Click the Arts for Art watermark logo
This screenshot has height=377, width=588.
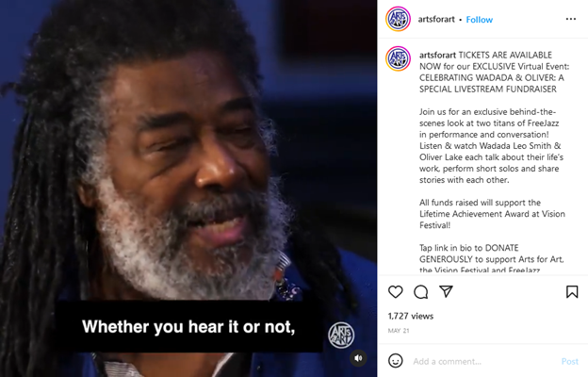click(341, 335)
